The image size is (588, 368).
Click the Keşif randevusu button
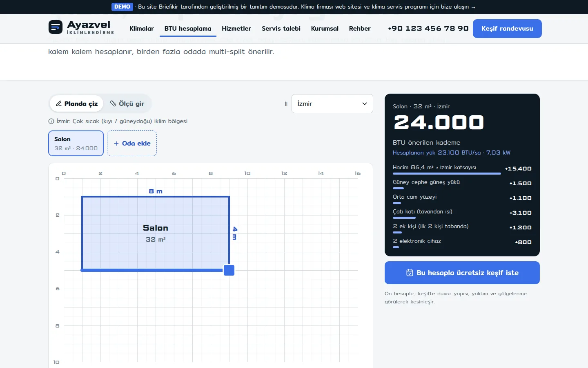507,29
